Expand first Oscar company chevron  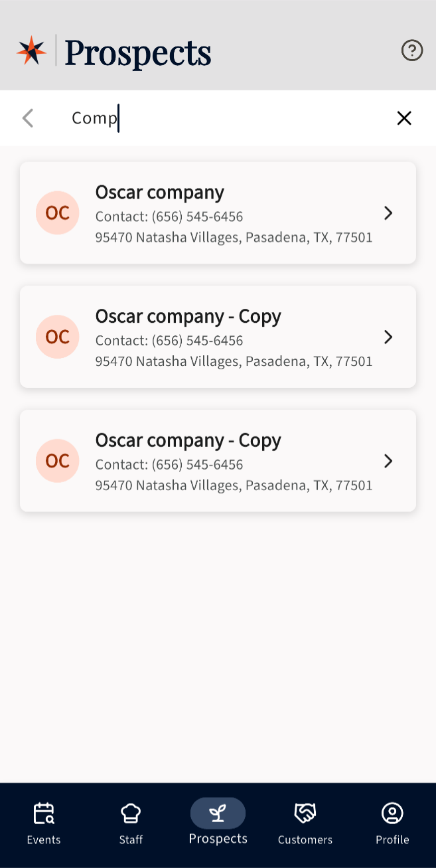click(388, 213)
